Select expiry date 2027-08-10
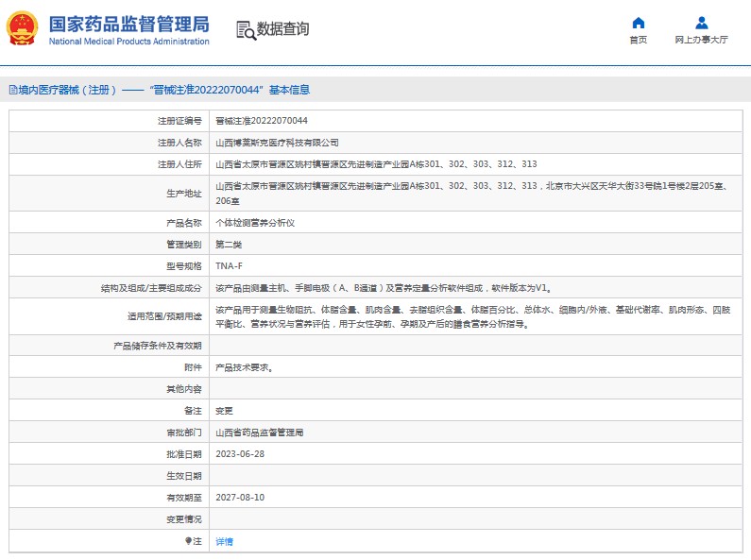This screenshot has width=751, height=560. [240, 498]
